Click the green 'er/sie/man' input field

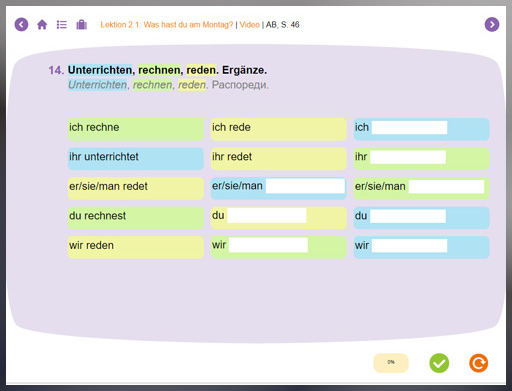[x=447, y=187]
